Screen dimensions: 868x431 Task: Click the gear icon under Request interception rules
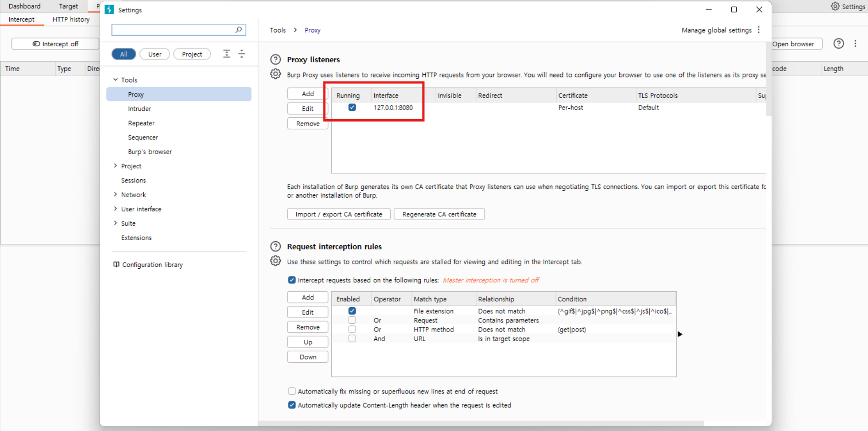coord(275,261)
